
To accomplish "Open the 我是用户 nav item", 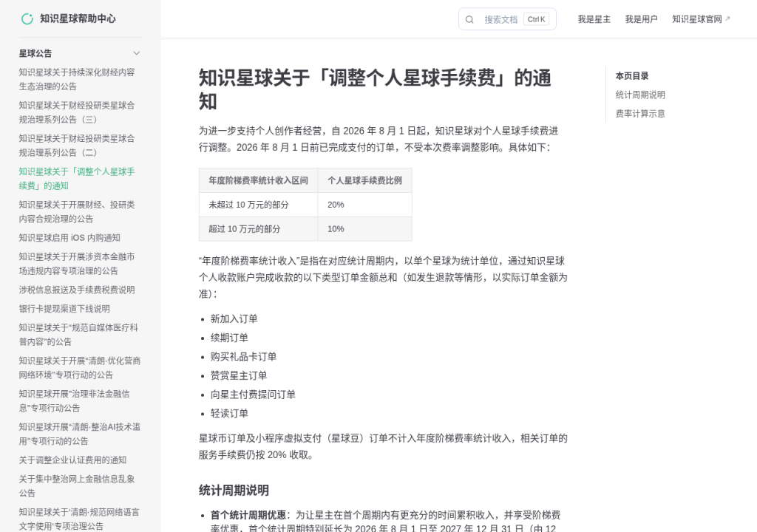I will [x=641, y=19].
